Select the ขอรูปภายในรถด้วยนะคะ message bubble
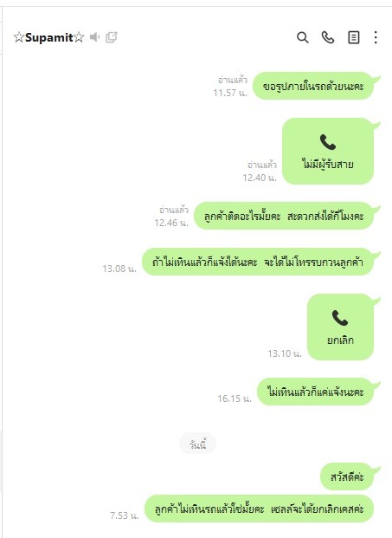This screenshot has height=538, width=392. click(x=313, y=86)
